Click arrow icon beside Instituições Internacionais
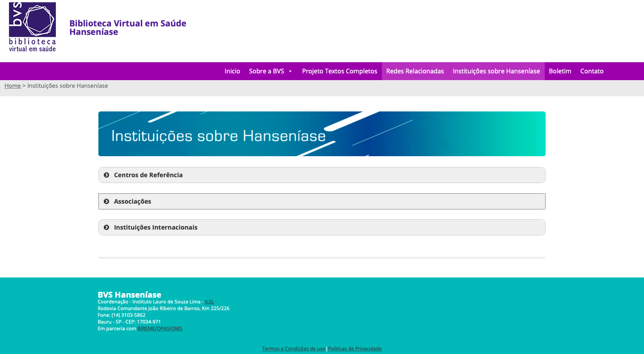 [106, 227]
